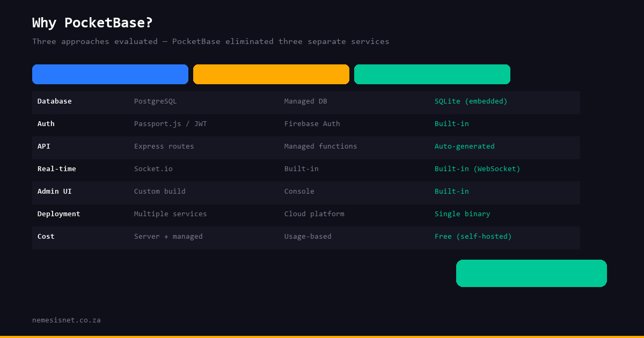Select the "Database" row label
Viewport: 644px width, 338px height.
(x=55, y=101)
